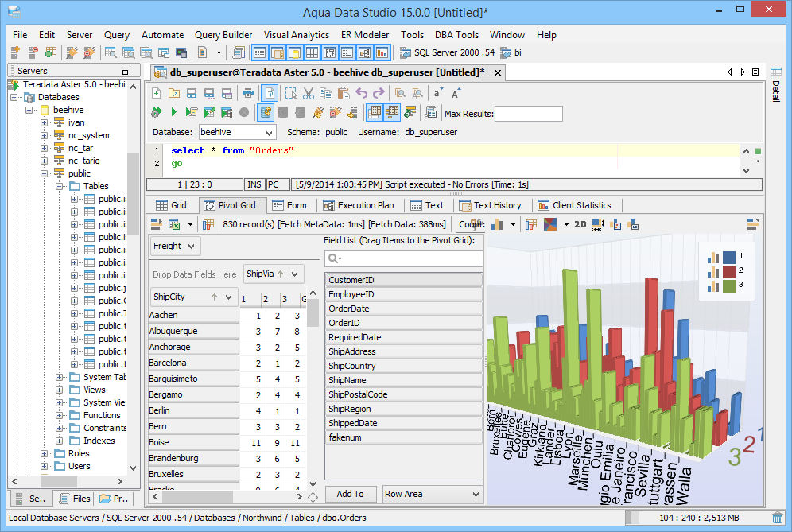Image resolution: width=792 pixels, height=532 pixels.
Task: Toggle the form results view button in main toolbar
Action: click(x=347, y=52)
